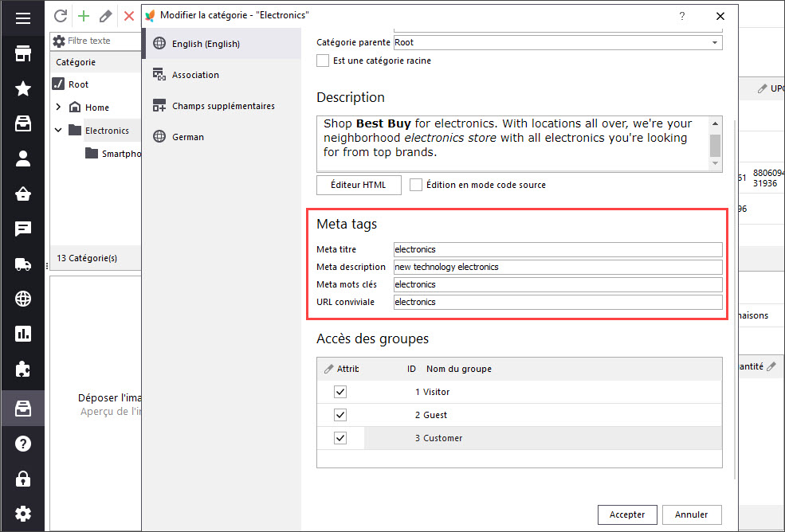The image size is (785, 532).
Task: Open the customers person icon in sidebar
Action: point(22,158)
